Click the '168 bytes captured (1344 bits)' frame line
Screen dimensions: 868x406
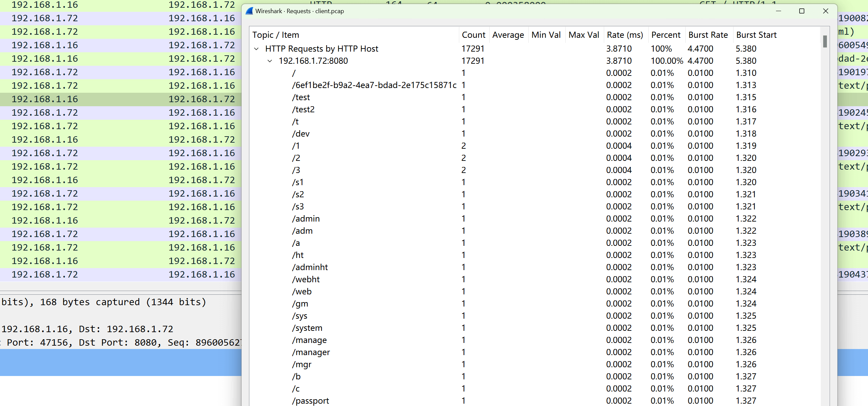click(123, 302)
